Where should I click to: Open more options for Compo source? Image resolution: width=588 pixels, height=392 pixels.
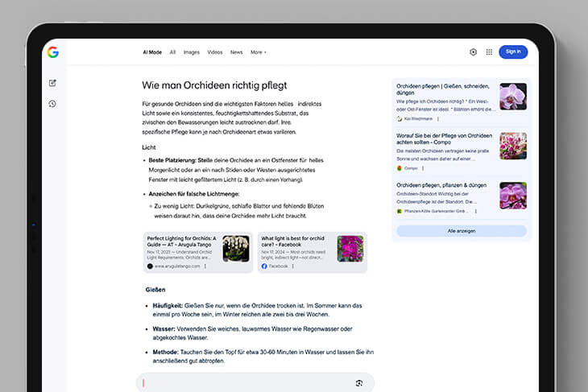[423, 168]
